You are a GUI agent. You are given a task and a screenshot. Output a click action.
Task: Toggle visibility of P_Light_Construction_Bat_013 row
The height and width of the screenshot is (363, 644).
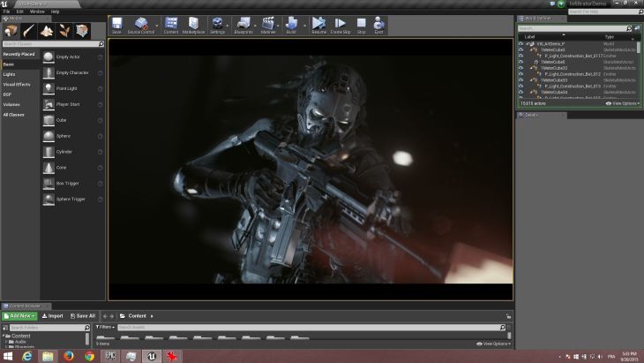pos(521,87)
